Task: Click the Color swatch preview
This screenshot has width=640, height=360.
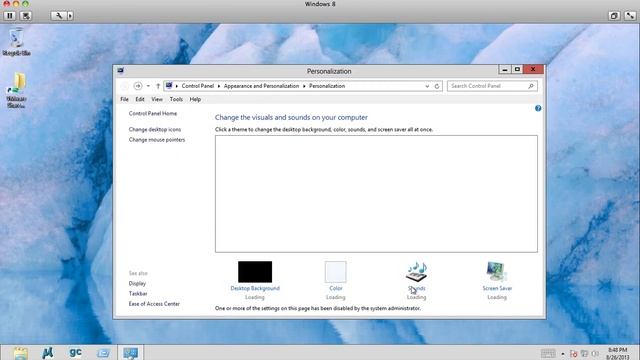Action: [x=336, y=272]
